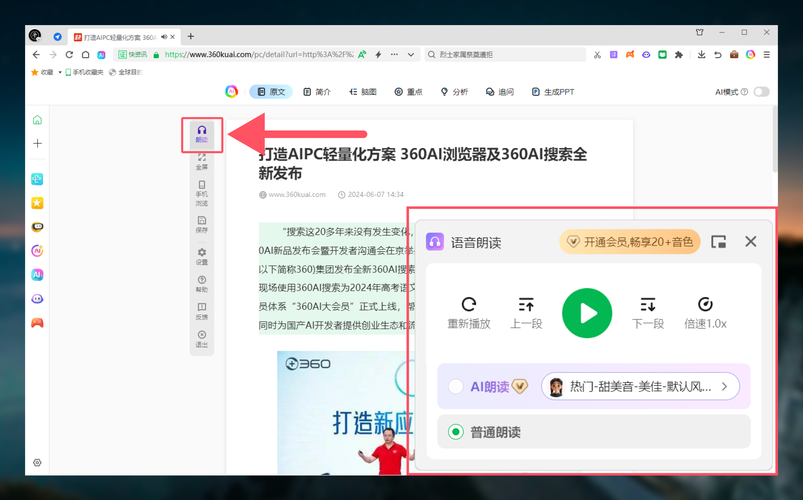This screenshot has height=500, width=803.
Task: Mute the tab via speaker icon
Action: [x=164, y=37]
